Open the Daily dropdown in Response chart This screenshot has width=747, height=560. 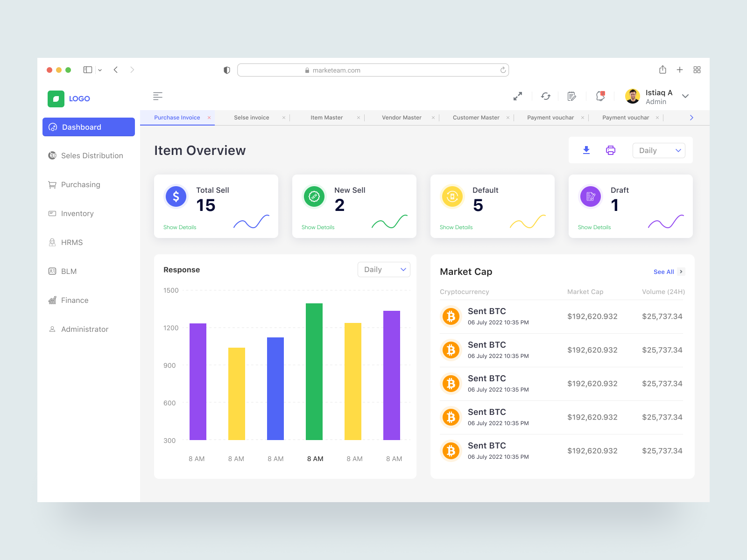(x=384, y=269)
